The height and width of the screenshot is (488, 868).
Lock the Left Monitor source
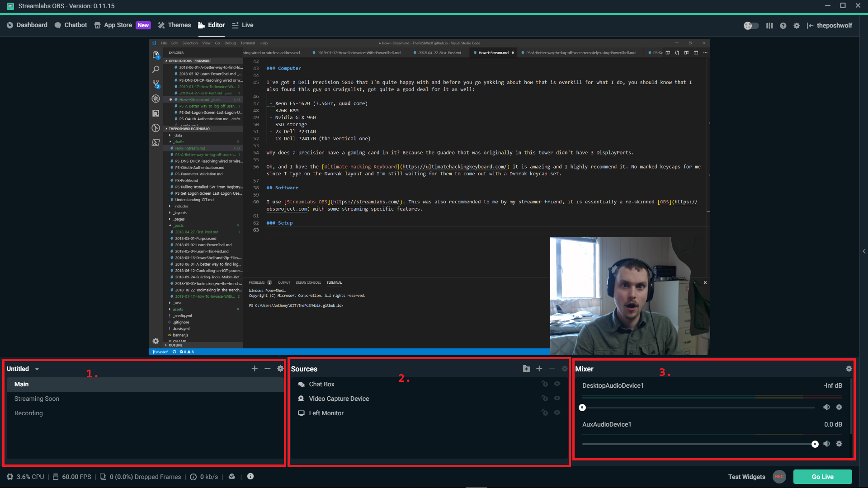[545, 413]
